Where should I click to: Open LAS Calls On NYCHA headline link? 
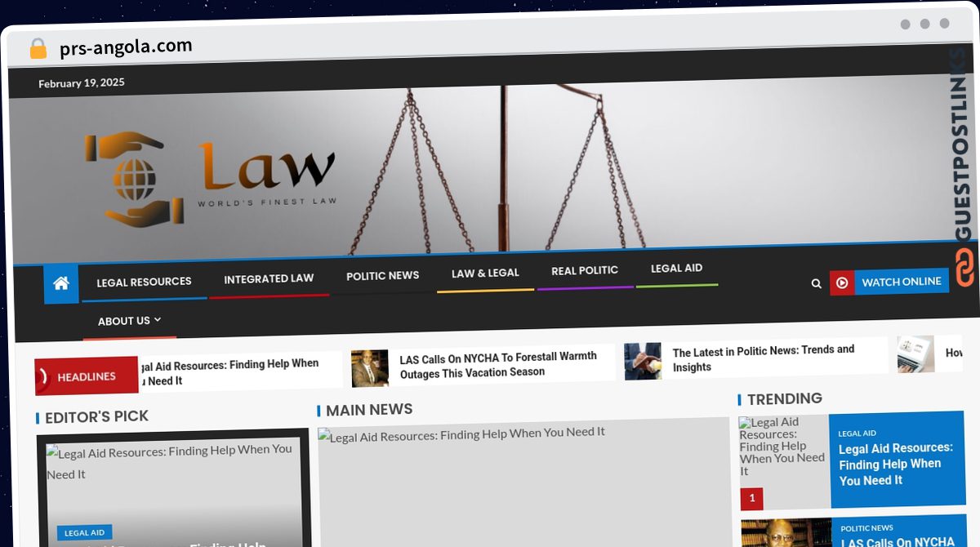498,364
